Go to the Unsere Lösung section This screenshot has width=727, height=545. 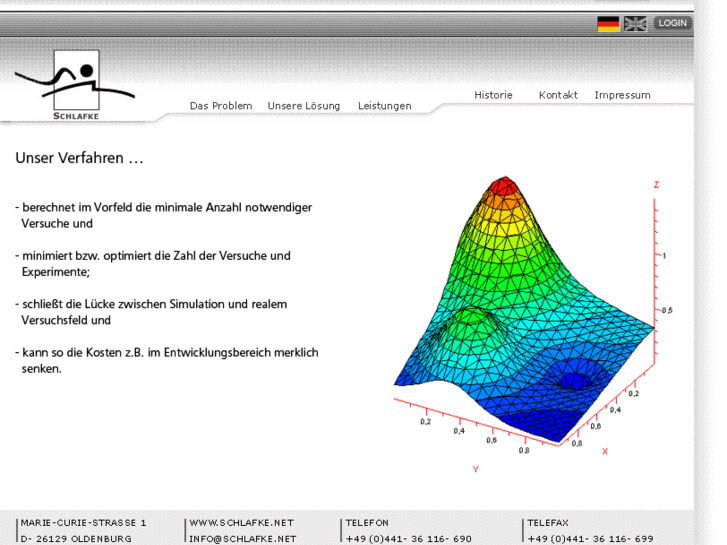pyautogui.click(x=304, y=106)
